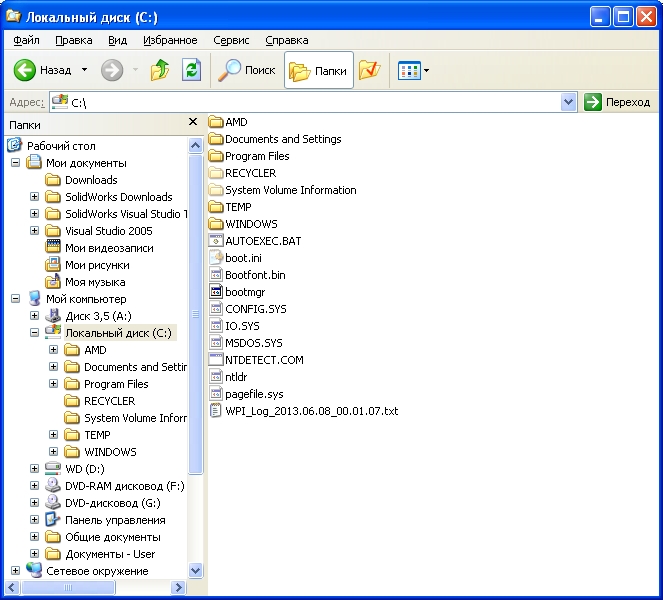Close the Папки side panel
663x600 pixels.
pos(193,122)
